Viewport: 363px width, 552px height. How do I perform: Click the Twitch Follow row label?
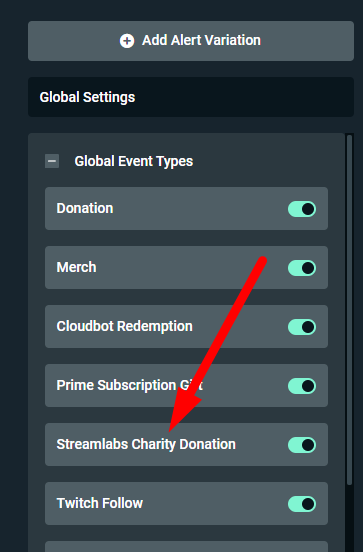(x=100, y=503)
